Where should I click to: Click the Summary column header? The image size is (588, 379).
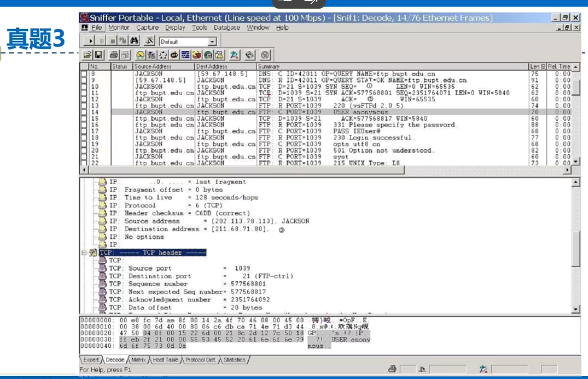coord(392,66)
